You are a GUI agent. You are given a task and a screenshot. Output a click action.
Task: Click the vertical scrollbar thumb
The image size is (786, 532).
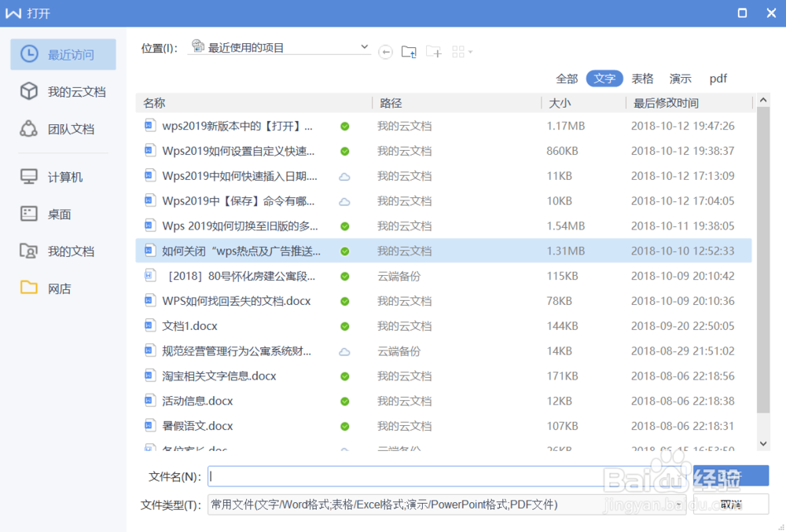pyautogui.click(x=763, y=259)
